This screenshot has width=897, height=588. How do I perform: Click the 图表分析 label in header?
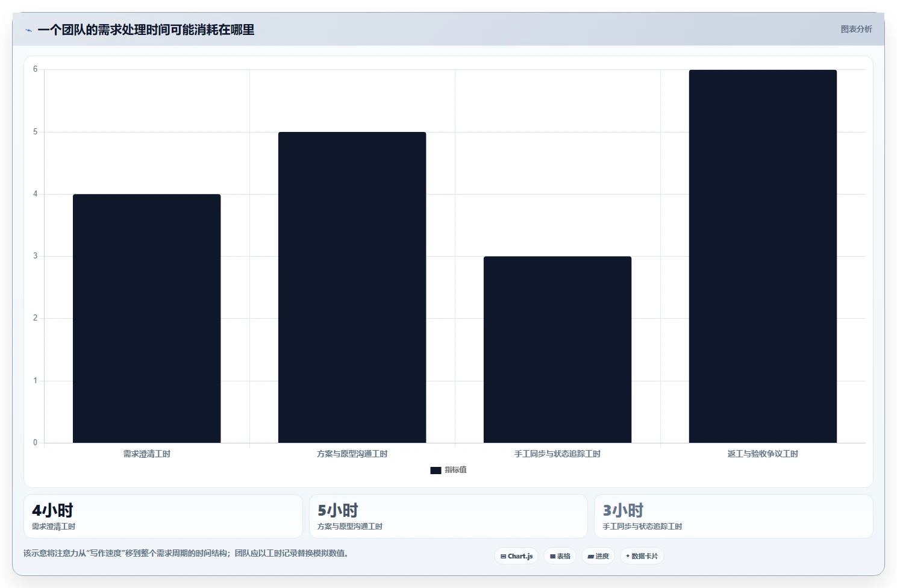pos(856,29)
